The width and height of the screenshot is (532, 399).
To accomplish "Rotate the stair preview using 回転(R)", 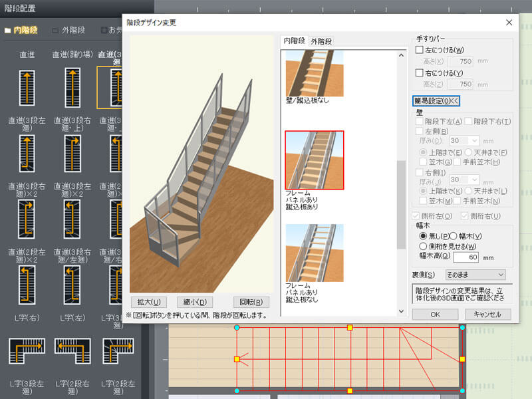I will click(251, 302).
